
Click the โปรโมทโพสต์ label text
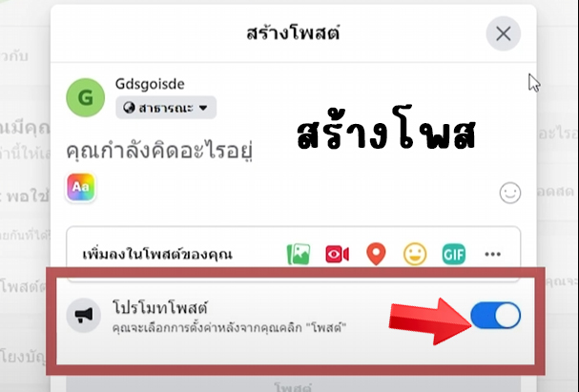(x=160, y=307)
